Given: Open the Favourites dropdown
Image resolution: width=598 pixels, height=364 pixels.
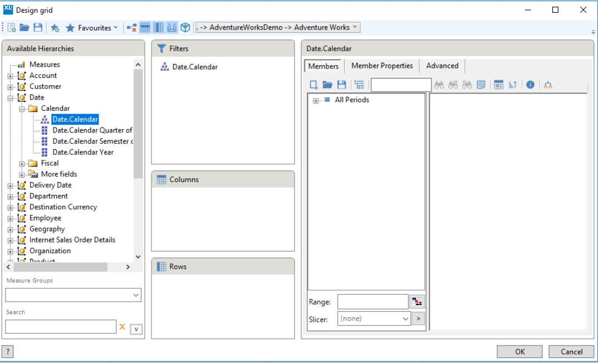Looking at the screenshot, I should coord(115,27).
